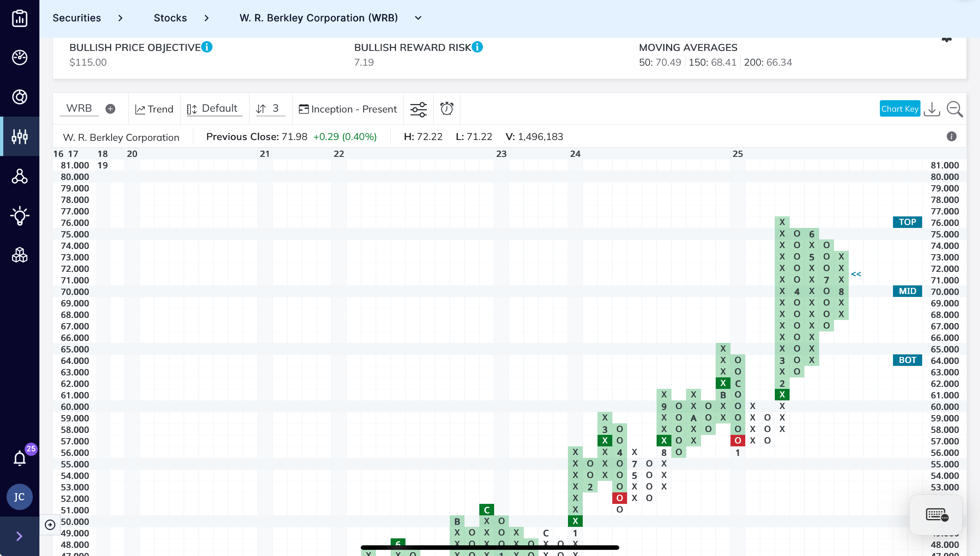This screenshot has width=980, height=556.
Task: Expand the W. R. Berkley Corporation dropdown
Action: click(418, 18)
